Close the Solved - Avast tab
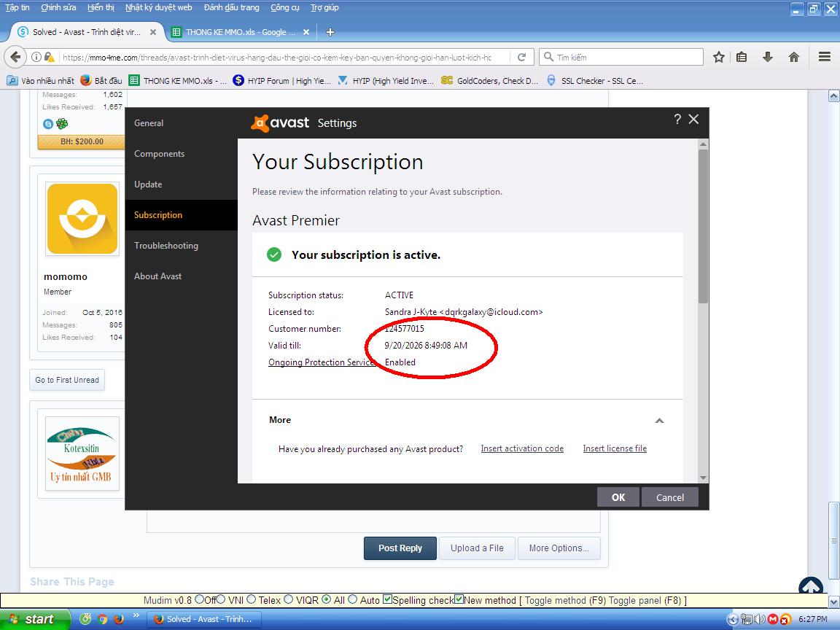Screen dimensions: 840x630 152,32
